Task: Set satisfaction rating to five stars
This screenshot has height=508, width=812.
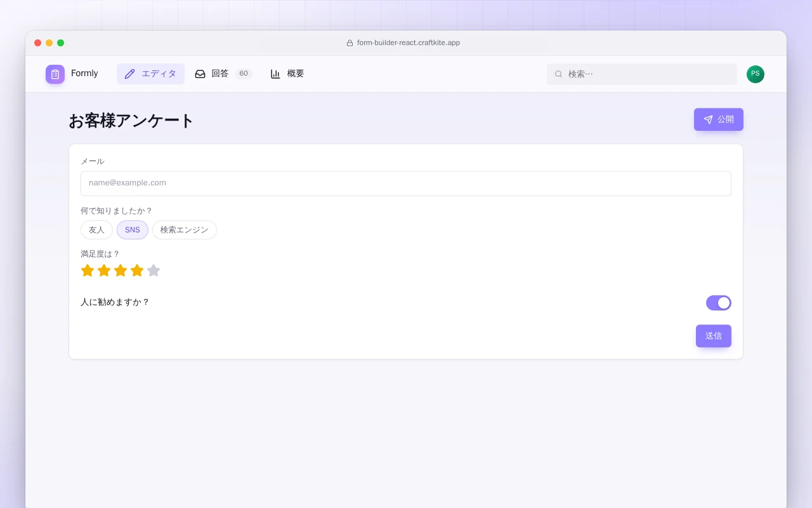Action: coord(154,271)
